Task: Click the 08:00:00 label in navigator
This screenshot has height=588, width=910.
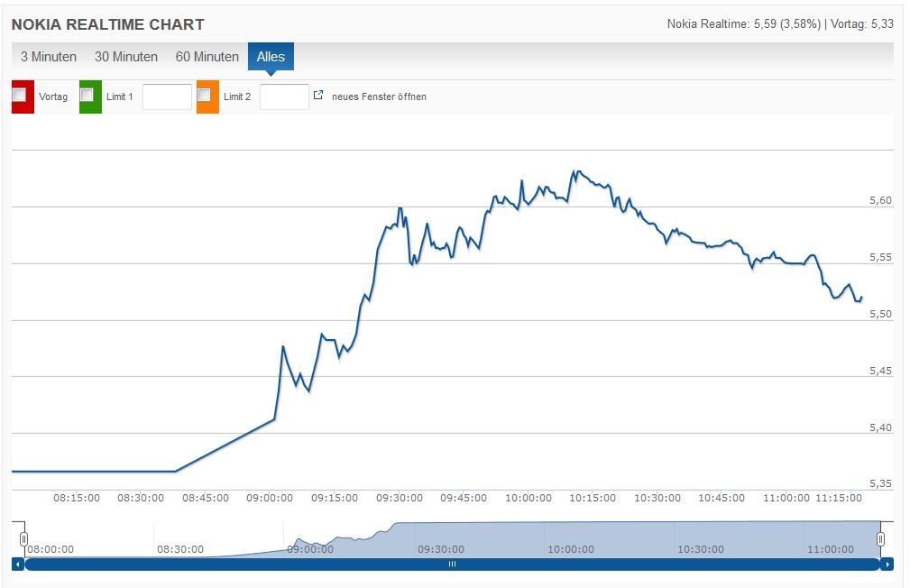Action: [x=51, y=549]
